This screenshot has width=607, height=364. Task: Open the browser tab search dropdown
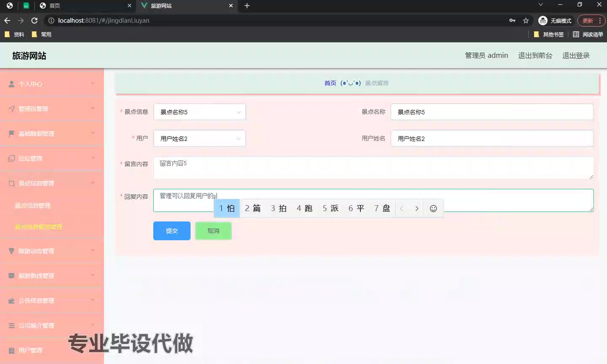[x=541, y=5]
